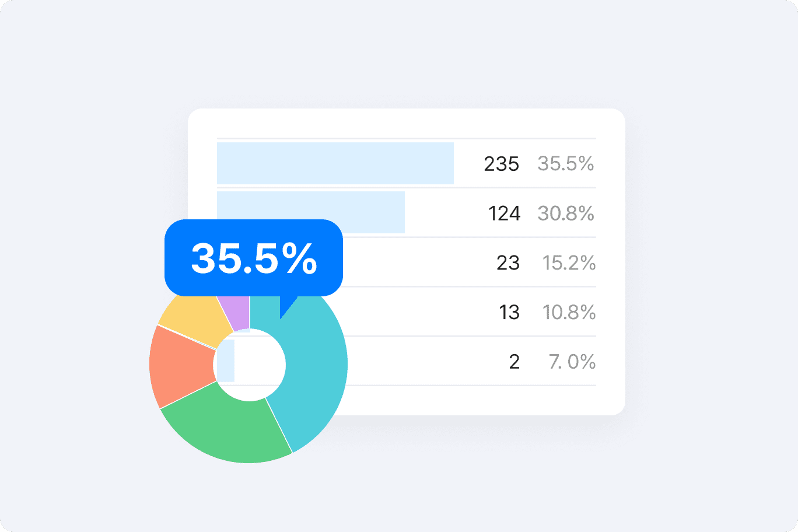The image size is (798, 532).
Task: Click the white center hole of the donut
Action: coord(260,366)
